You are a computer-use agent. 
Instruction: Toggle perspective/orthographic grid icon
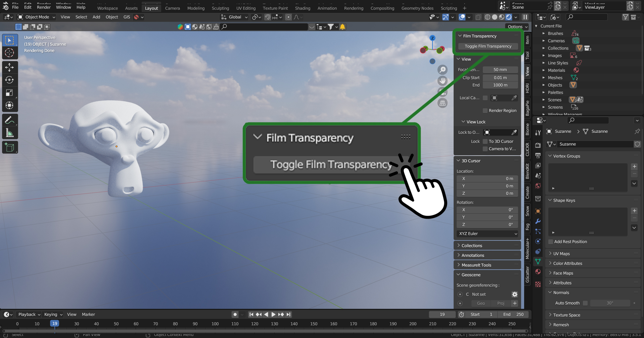[443, 103]
